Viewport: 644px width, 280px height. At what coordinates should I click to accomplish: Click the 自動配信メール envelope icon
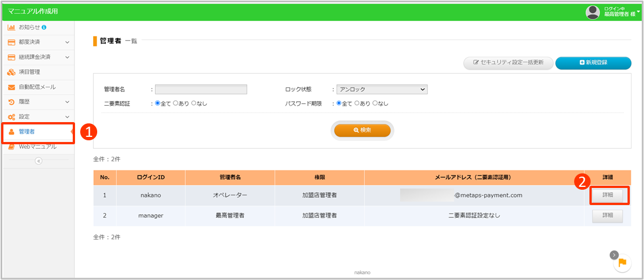(11, 87)
